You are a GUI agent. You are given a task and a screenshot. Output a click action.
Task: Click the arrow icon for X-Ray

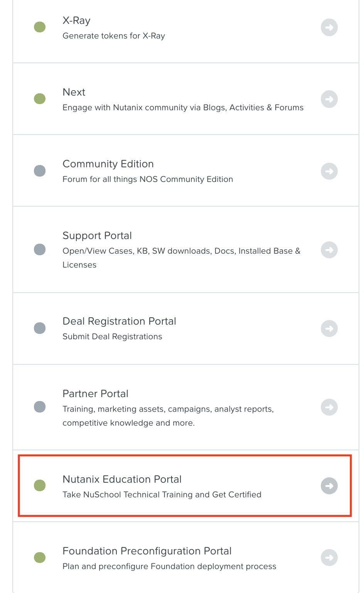(x=329, y=27)
